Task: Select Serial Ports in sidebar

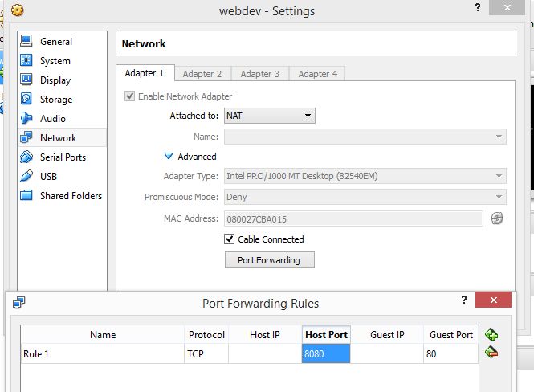Action: click(62, 157)
